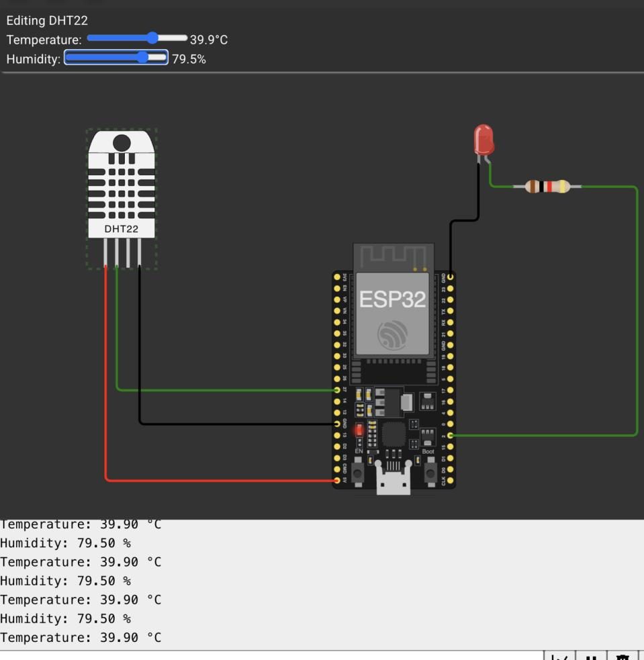Click left-side GND pin with black wire
The image size is (644, 660).
point(337,424)
